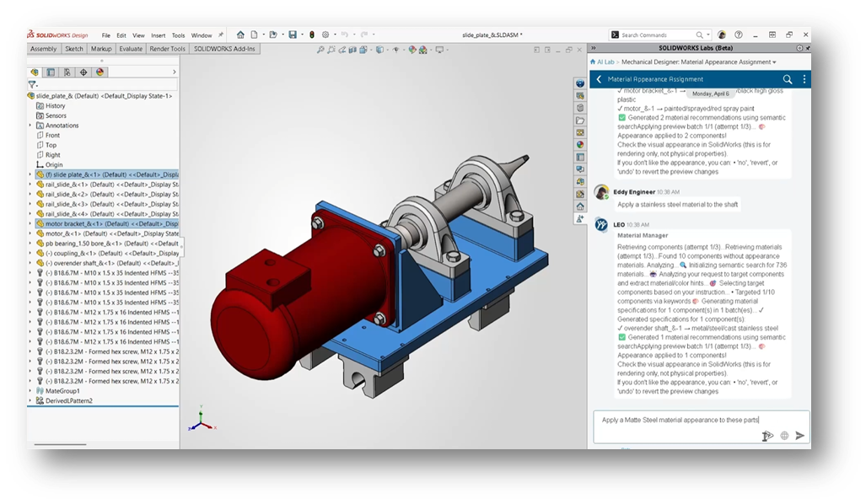Expand manager tabs chevron arrow
The width and height of the screenshot is (866, 504).
174,72
